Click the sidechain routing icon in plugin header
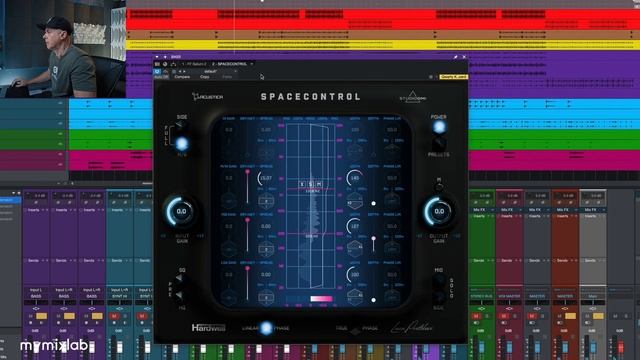The width and height of the screenshot is (640, 360). (x=173, y=64)
